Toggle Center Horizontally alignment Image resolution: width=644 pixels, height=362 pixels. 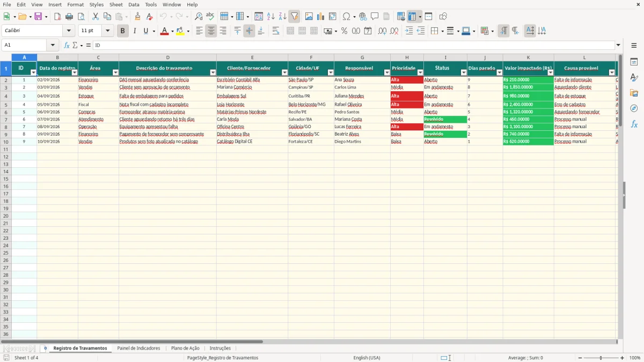coord(211,31)
